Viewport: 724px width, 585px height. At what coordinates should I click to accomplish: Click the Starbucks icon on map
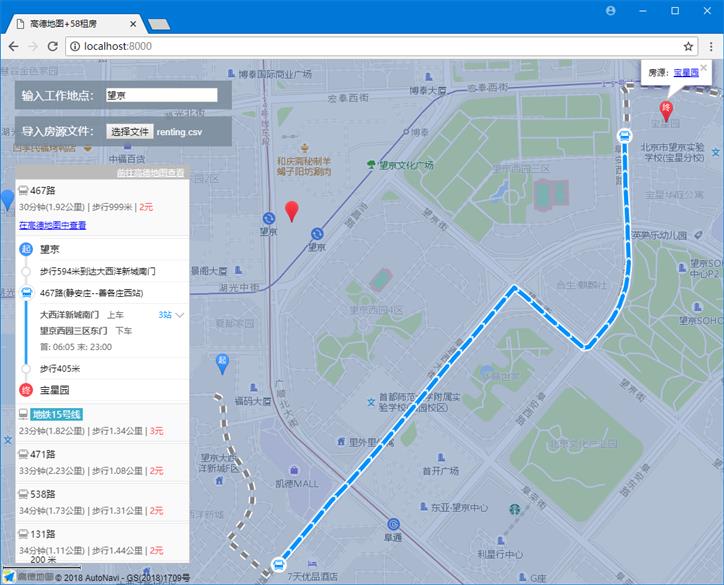[514, 509]
